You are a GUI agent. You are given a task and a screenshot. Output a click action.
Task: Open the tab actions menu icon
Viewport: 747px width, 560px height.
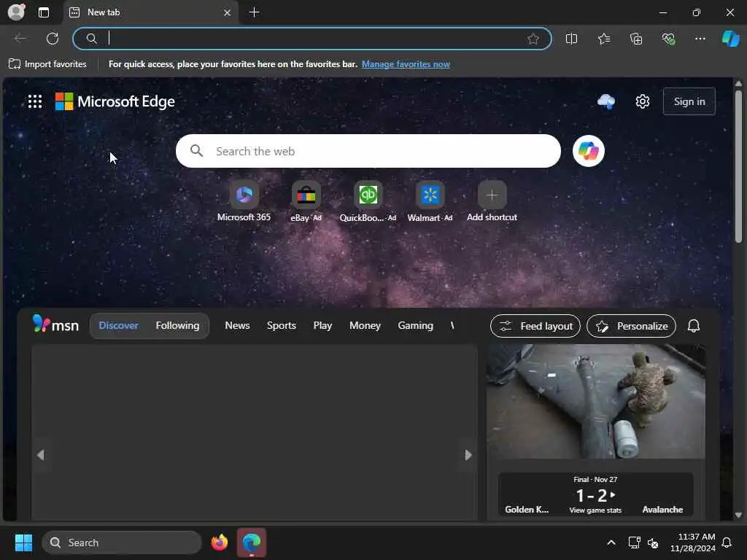pyautogui.click(x=43, y=12)
